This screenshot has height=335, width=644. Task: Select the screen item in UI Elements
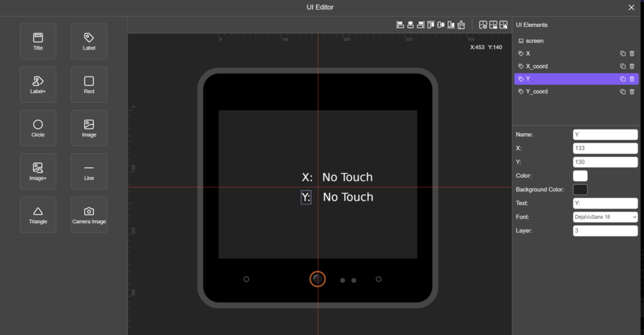tap(535, 41)
